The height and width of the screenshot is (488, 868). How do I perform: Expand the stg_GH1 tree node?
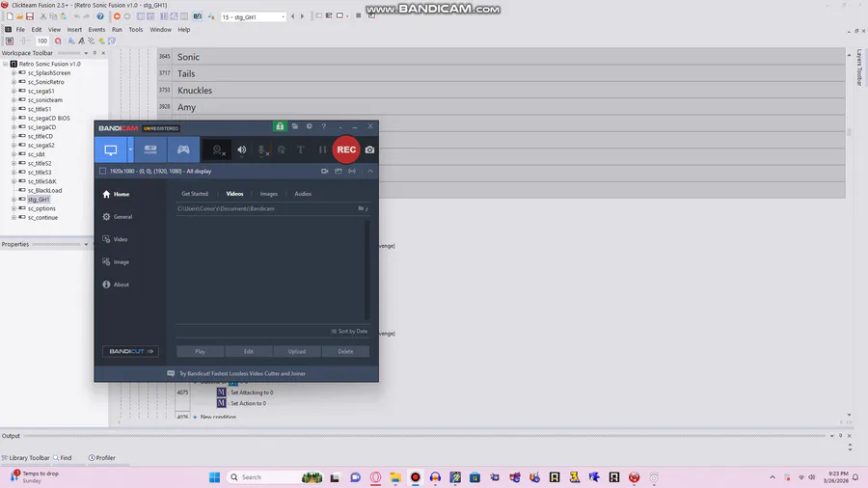click(14, 200)
